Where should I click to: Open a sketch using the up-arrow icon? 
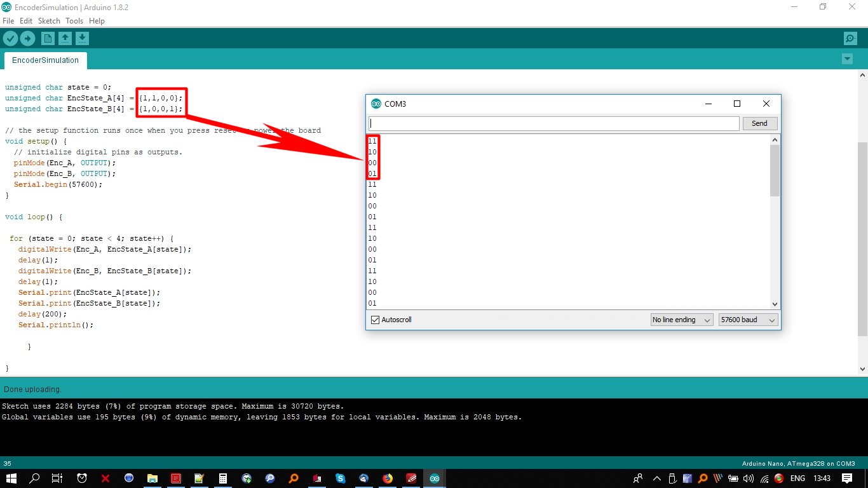(x=65, y=39)
